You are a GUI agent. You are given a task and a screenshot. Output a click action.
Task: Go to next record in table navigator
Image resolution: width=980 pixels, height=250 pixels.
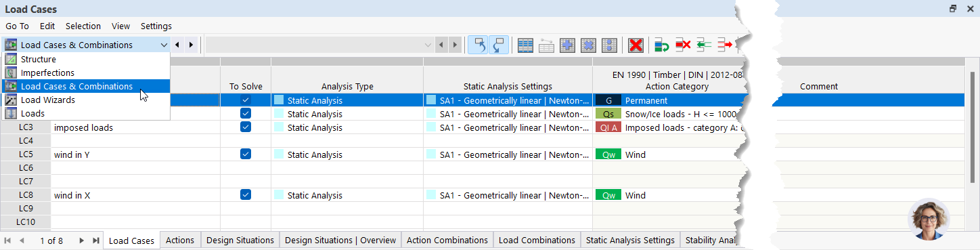point(82,241)
